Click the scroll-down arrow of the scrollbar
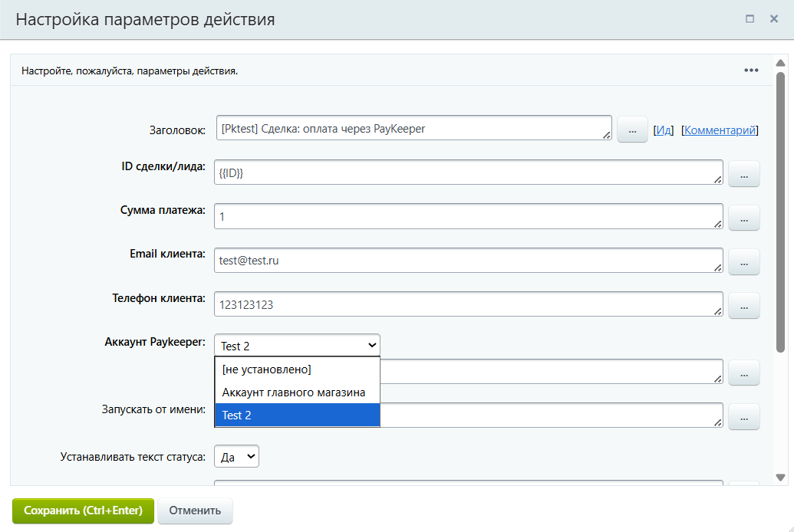 (780, 478)
